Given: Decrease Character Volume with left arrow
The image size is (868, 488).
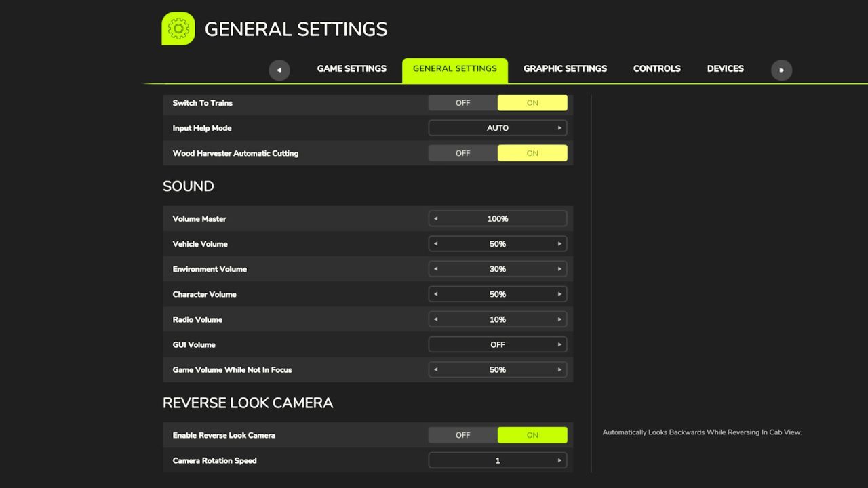Looking at the screenshot, I should point(435,294).
